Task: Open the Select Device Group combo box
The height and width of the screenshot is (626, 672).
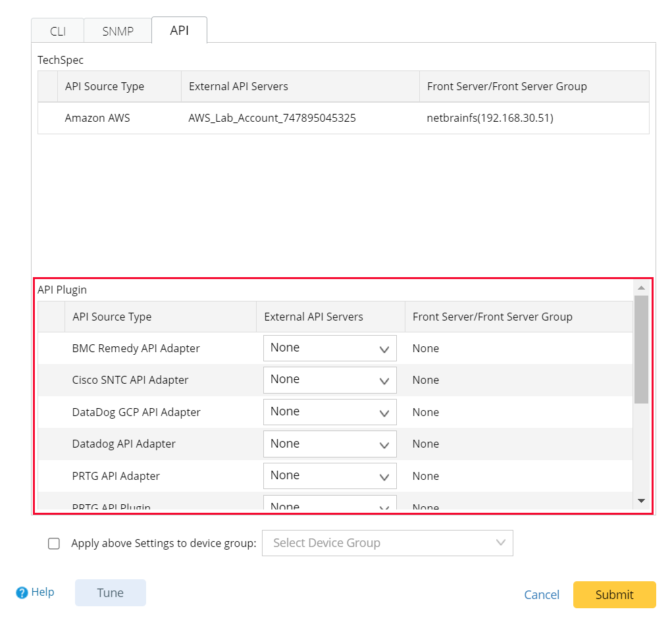Action: click(387, 542)
